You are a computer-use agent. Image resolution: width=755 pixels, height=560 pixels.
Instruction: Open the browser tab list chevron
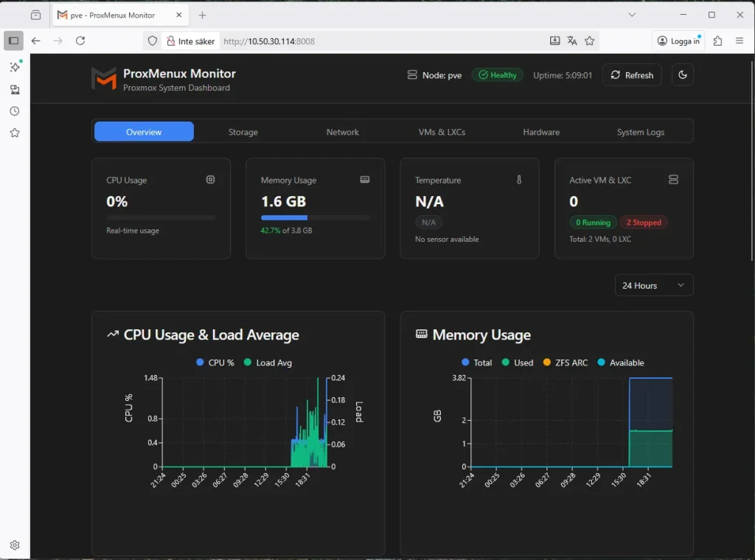click(632, 15)
